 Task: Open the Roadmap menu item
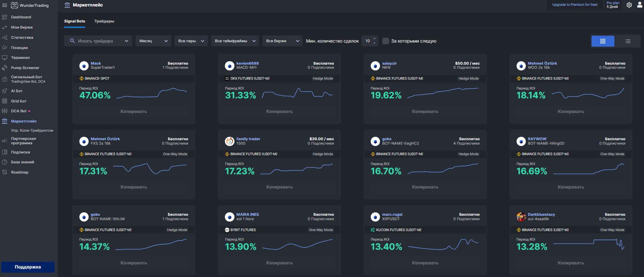(x=20, y=172)
